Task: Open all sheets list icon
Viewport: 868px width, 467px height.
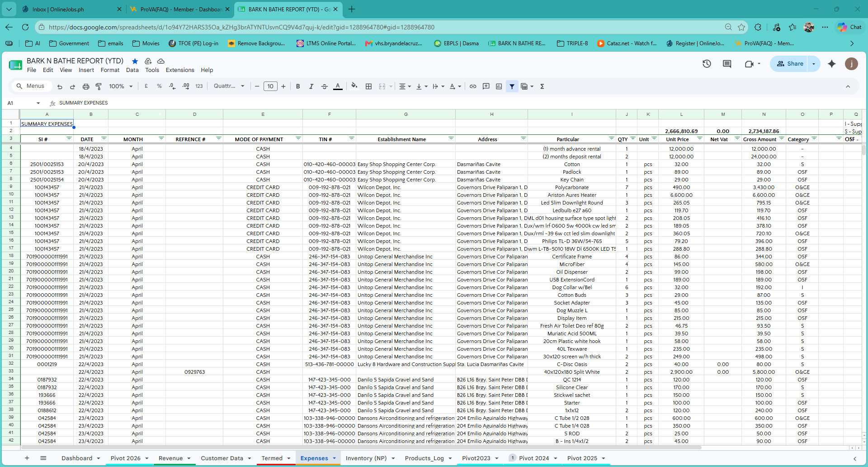Action: click(43, 458)
